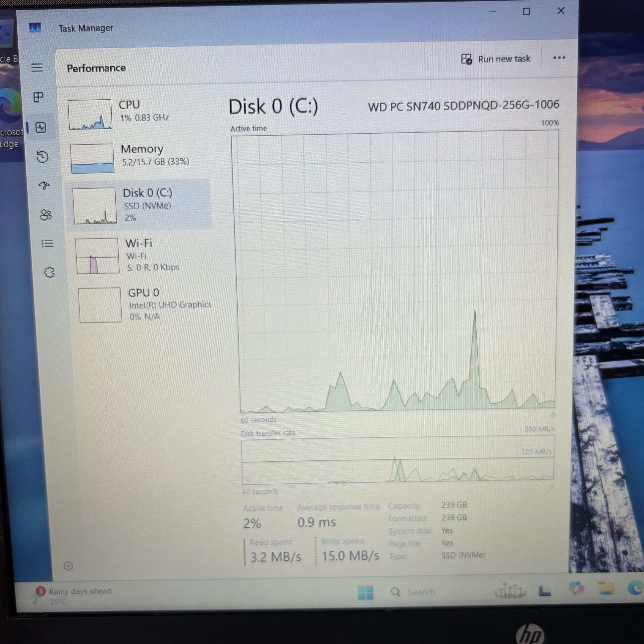
Task: Click the 3.2 MB/s read speed value
Action: click(276, 557)
